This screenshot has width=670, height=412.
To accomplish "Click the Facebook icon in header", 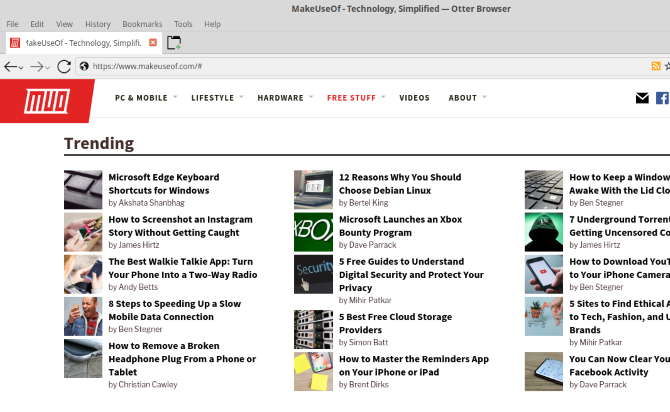I will point(662,98).
